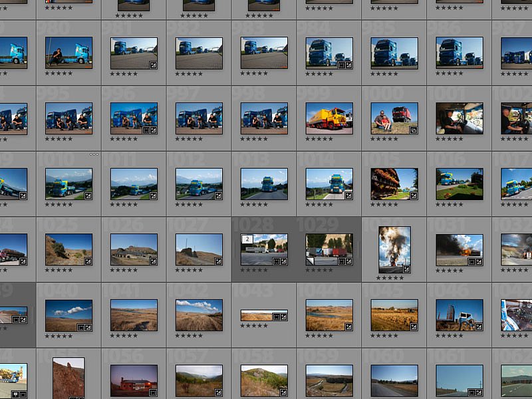The image size is (532, 399).
Task: Click star rating under smoke column thumbnail 1030
Action: (390, 278)
